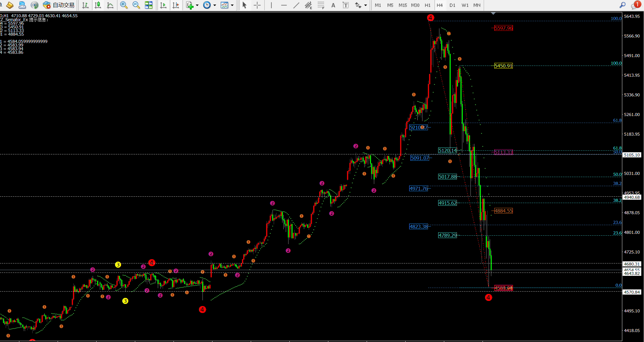
Task: Switch to the D1 timeframe
Action: 452,5
